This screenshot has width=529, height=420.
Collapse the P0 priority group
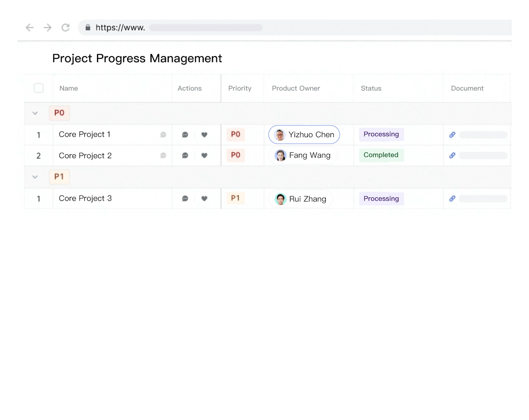[x=35, y=113]
